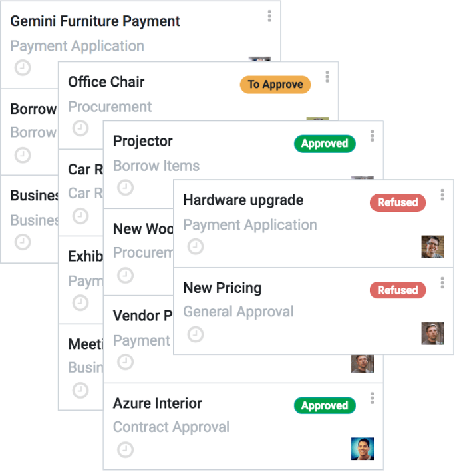Click the Refused badge on New Pricing
This screenshot has height=476, width=459.
tap(397, 290)
